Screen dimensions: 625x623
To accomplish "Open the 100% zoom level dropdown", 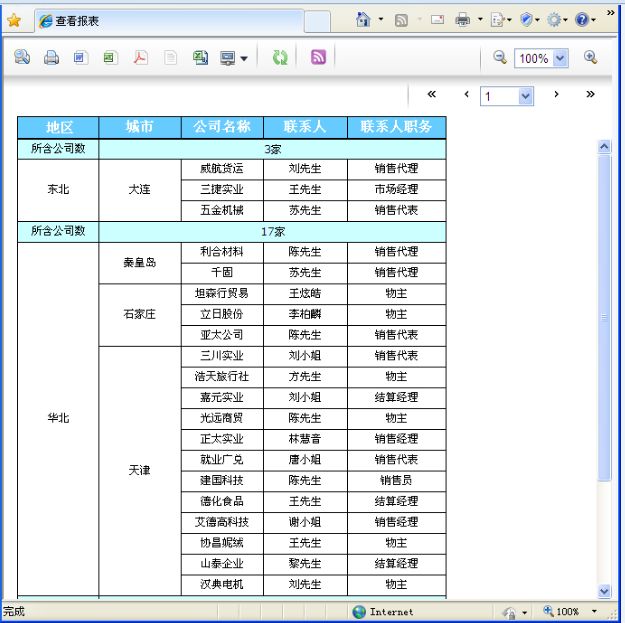I will 559,59.
